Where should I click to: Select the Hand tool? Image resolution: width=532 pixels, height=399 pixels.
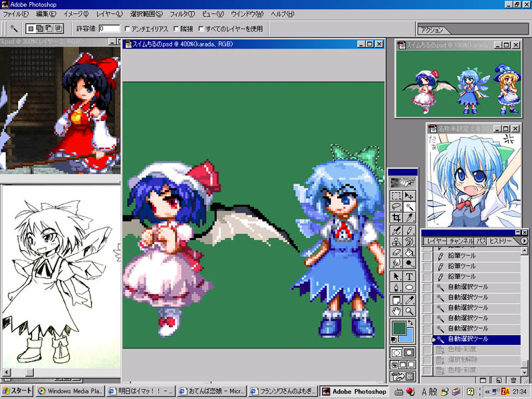tap(396, 311)
